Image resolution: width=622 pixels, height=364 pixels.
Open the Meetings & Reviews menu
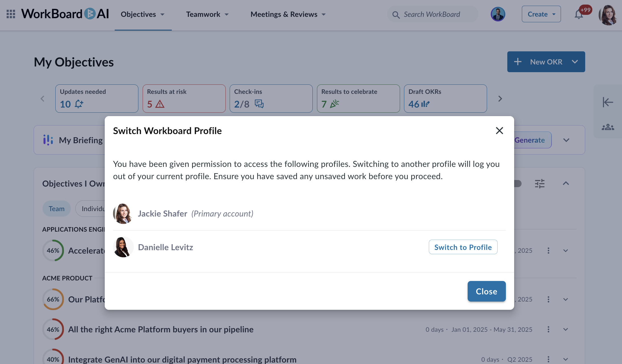(x=288, y=14)
